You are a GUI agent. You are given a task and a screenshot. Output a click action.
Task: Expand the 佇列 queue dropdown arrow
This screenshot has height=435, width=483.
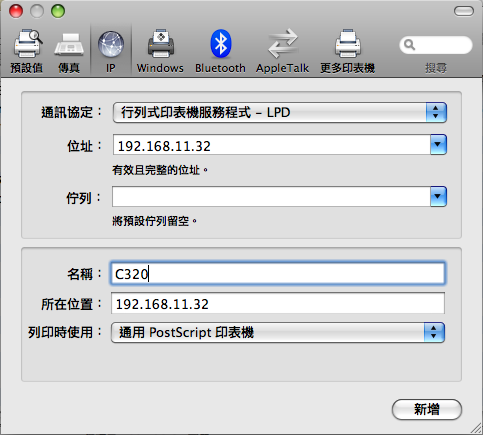438,197
